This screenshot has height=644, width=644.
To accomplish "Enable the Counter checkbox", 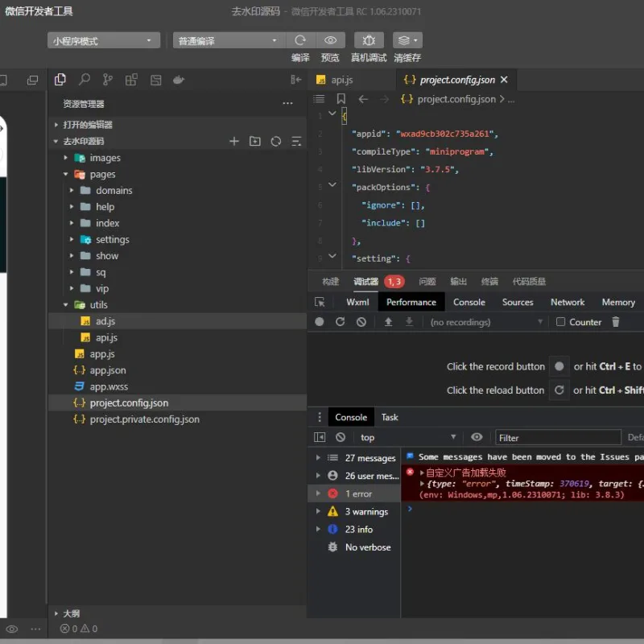I will point(560,322).
